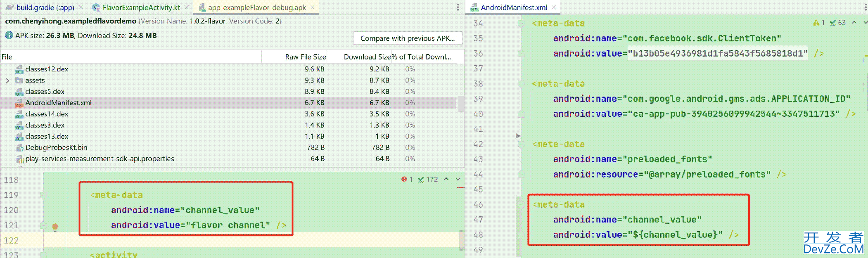This screenshot has width=868, height=258.
Task: Go to next highlighted problem in right editor
Action: (x=865, y=23)
